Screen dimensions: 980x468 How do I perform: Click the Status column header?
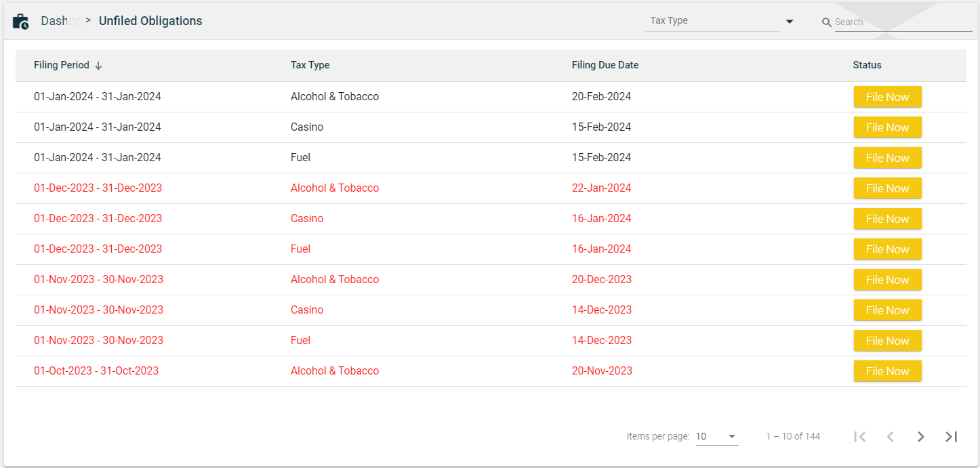point(867,65)
